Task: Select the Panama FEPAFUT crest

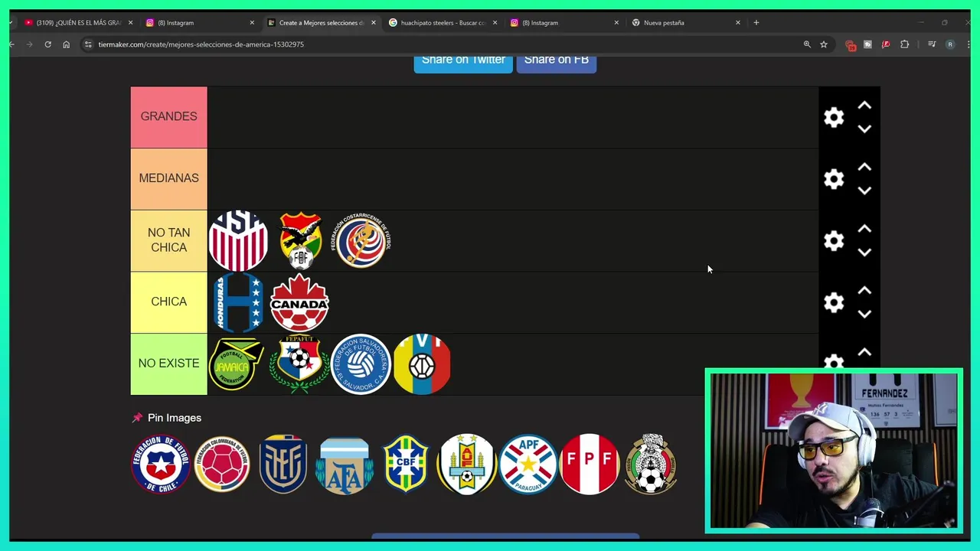Action: pyautogui.click(x=299, y=364)
